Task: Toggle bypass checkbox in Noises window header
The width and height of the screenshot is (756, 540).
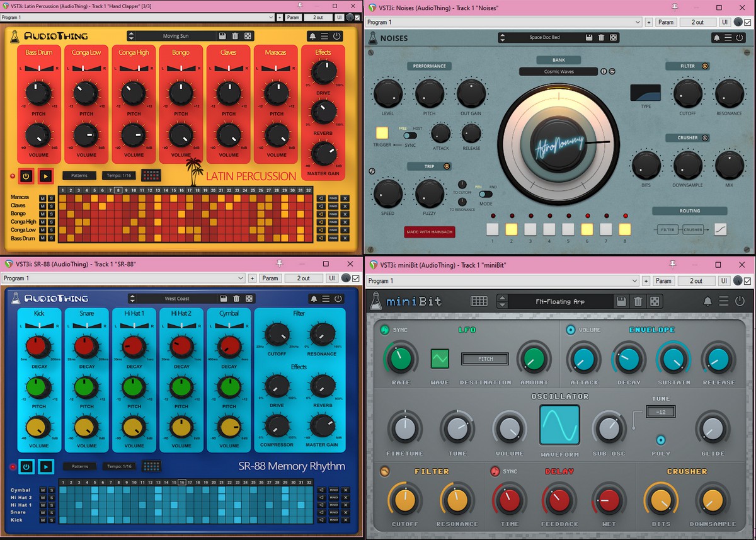Action: click(x=747, y=22)
